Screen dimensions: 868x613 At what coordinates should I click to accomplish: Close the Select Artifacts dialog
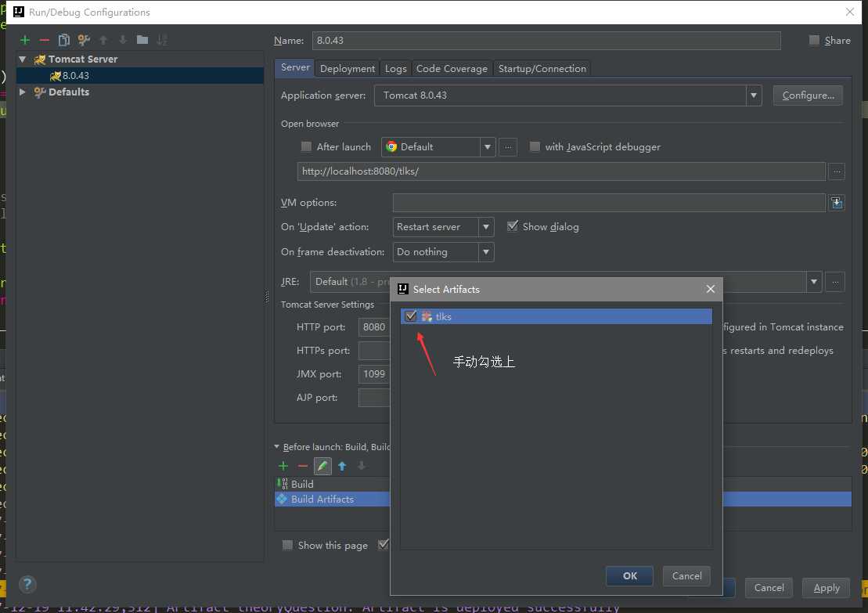711,289
